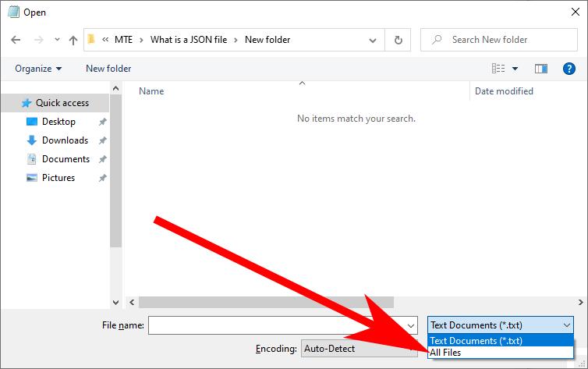
Task: Open the file type combo box
Action: click(500, 325)
